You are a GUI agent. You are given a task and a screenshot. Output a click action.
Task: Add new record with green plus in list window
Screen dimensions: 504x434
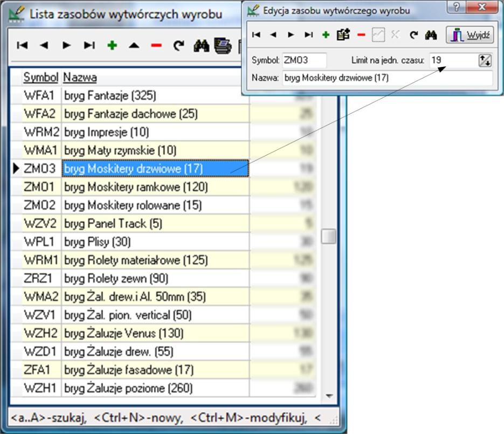pos(112,45)
